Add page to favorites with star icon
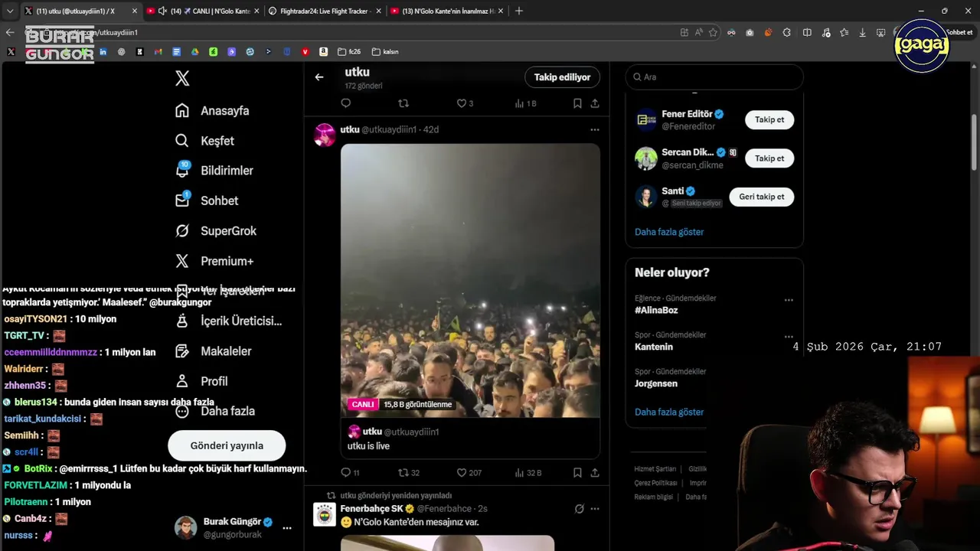The width and height of the screenshot is (980, 551). tap(714, 32)
